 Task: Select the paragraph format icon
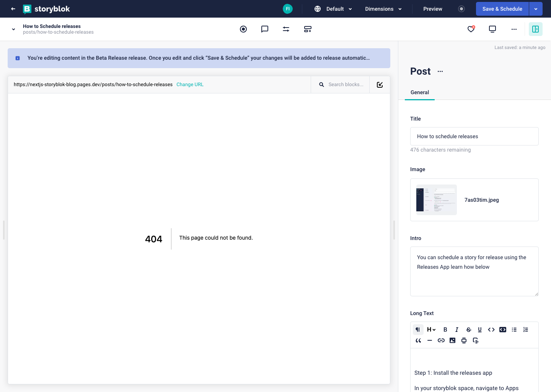[418, 330]
